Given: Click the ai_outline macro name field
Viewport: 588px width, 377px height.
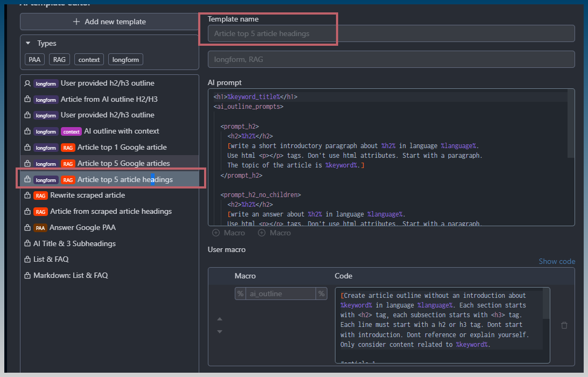Looking at the screenshot, I should click(x=281, y=294).
